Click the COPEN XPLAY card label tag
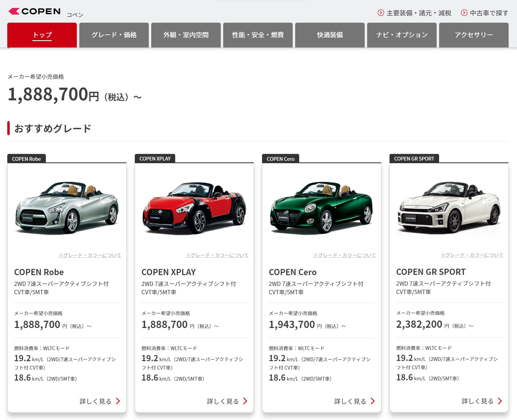The width and height of the screenshot is (517, 420). (x=155, y=159)
